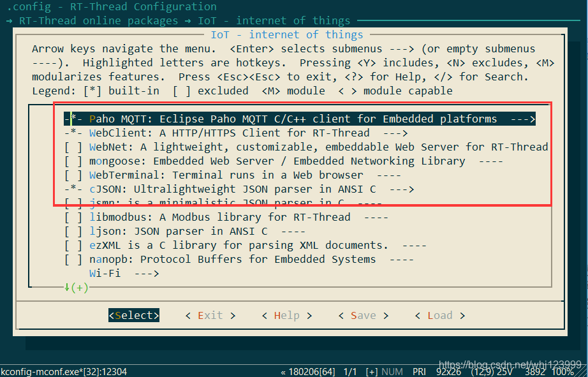Click the nanopb empty submenu dashes

pyautogui.click(x=402, y=260)
